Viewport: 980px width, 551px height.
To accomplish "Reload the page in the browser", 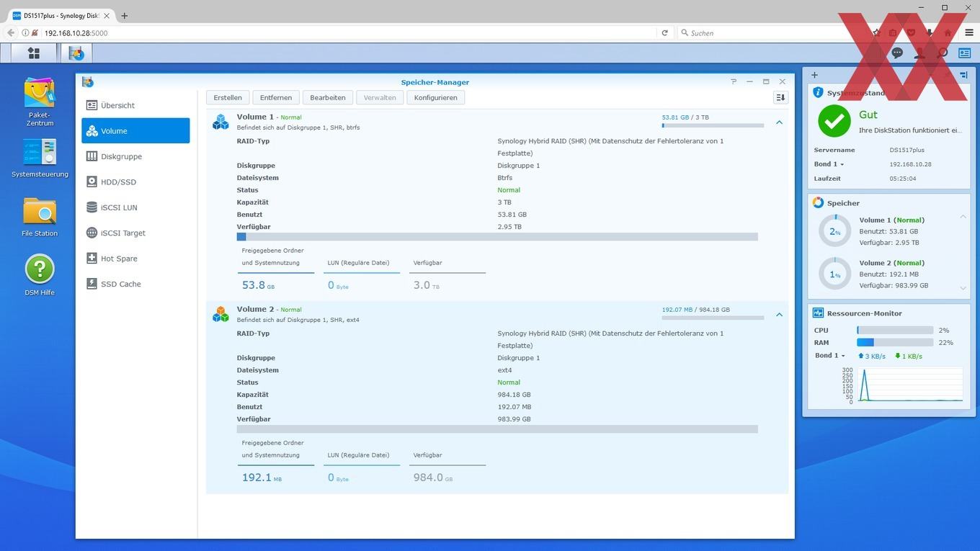I will tap(664, 32).
